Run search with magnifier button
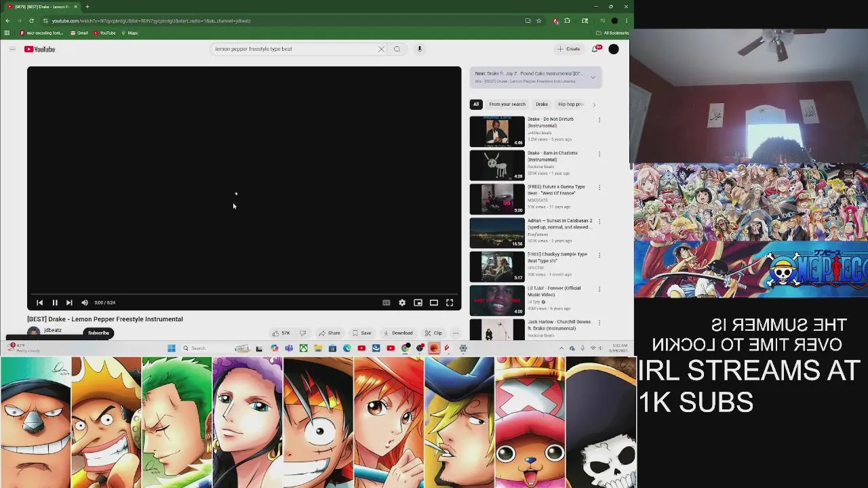Image resolution: width=868 pixels, height=488 pixels. point(397,49)
